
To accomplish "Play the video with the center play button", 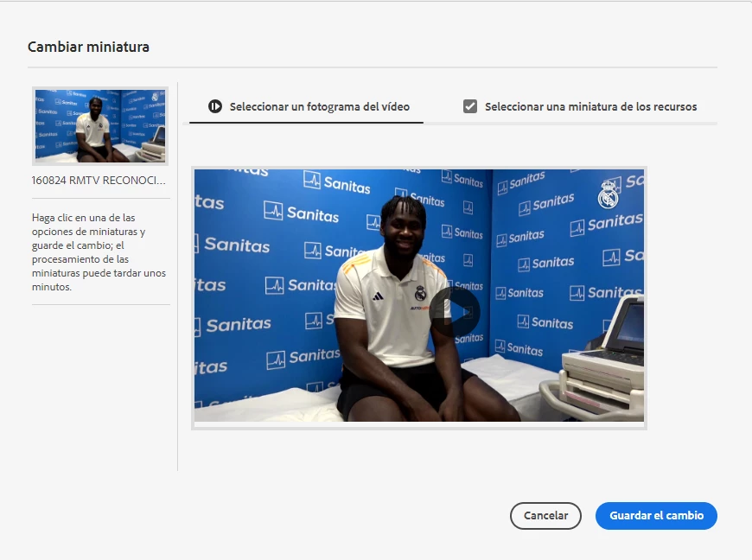I will pyautogui.click(x=454, y=312).
